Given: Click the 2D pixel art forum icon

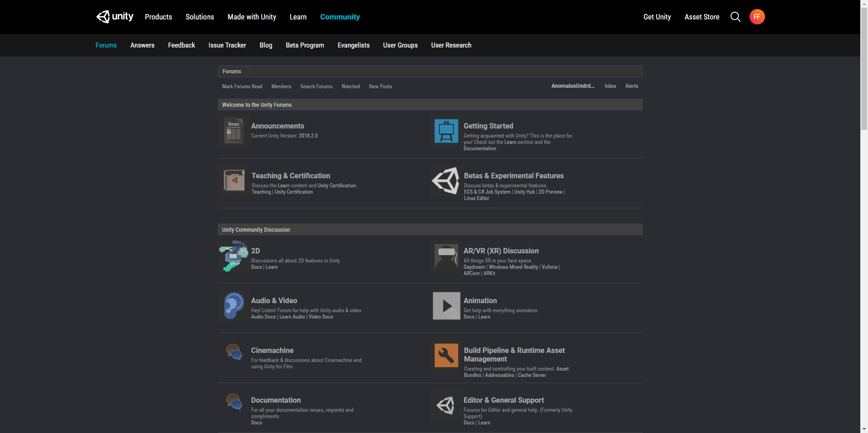Looking at the screenshot, I should tap(234, 256).
